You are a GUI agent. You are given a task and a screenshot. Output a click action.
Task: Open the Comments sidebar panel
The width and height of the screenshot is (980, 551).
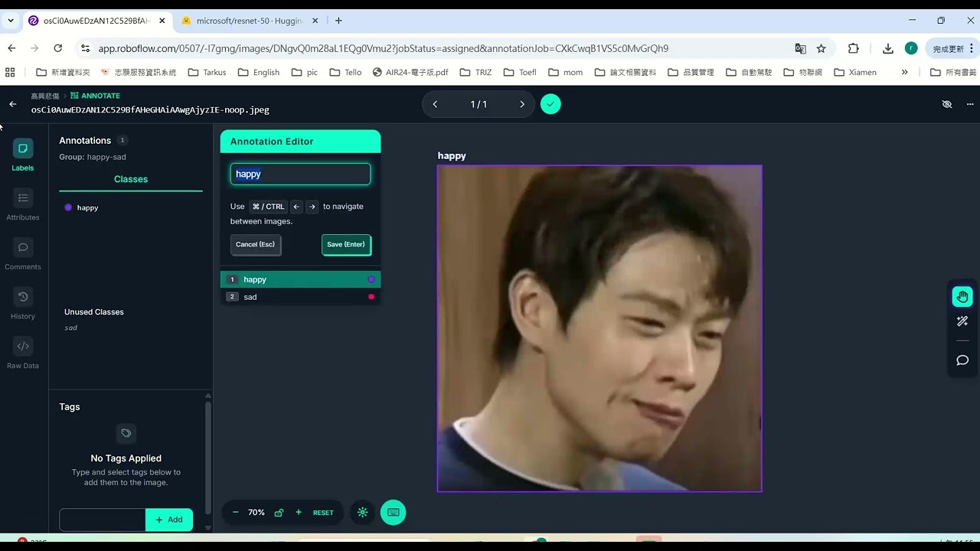click(x=23, y=254)
